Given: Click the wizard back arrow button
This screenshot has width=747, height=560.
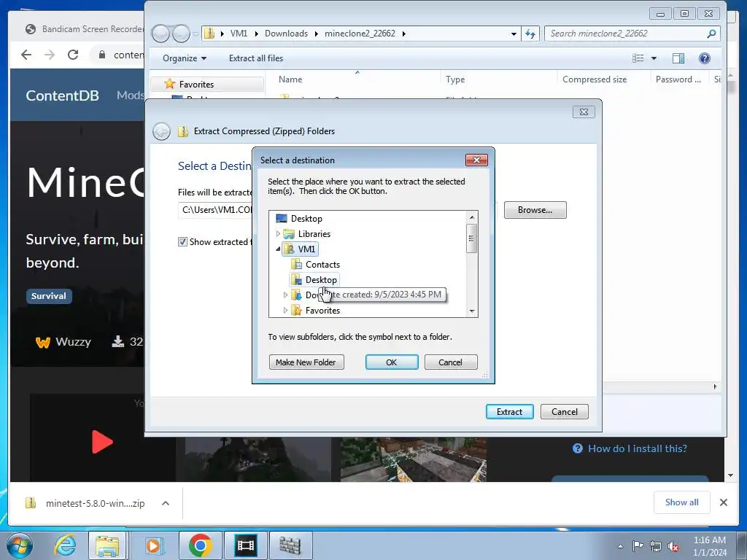Looking at the screenshot, I should [161, 131].
